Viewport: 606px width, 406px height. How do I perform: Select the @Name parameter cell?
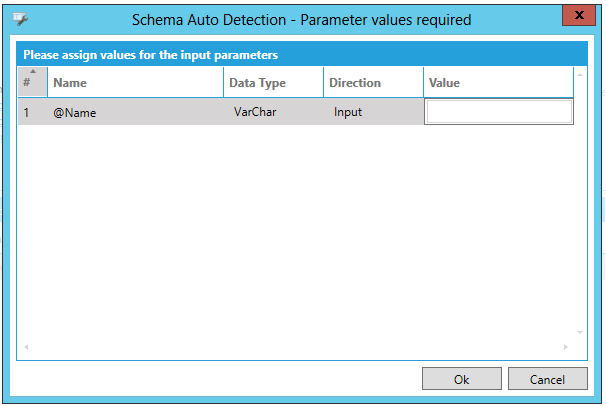point(135,113)
